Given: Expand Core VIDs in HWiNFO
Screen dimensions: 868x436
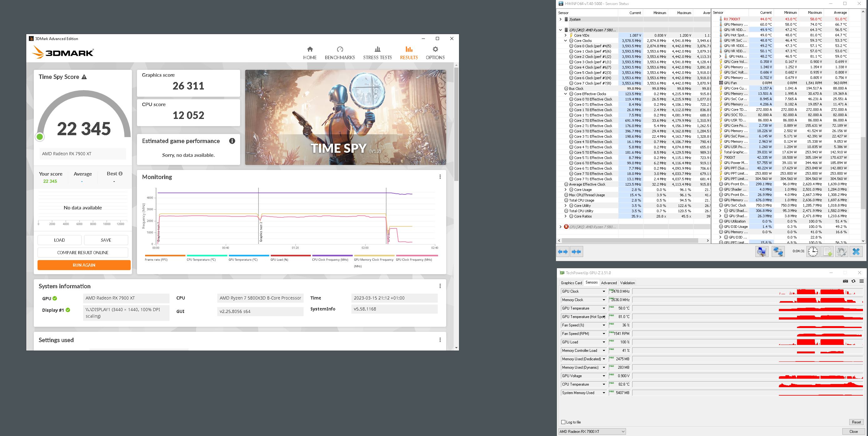Looking at the screenshot, I should [x=566, y=35].
